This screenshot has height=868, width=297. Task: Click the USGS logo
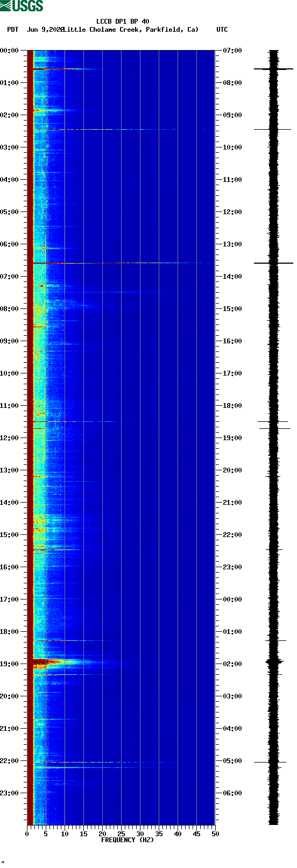[22, 6]
